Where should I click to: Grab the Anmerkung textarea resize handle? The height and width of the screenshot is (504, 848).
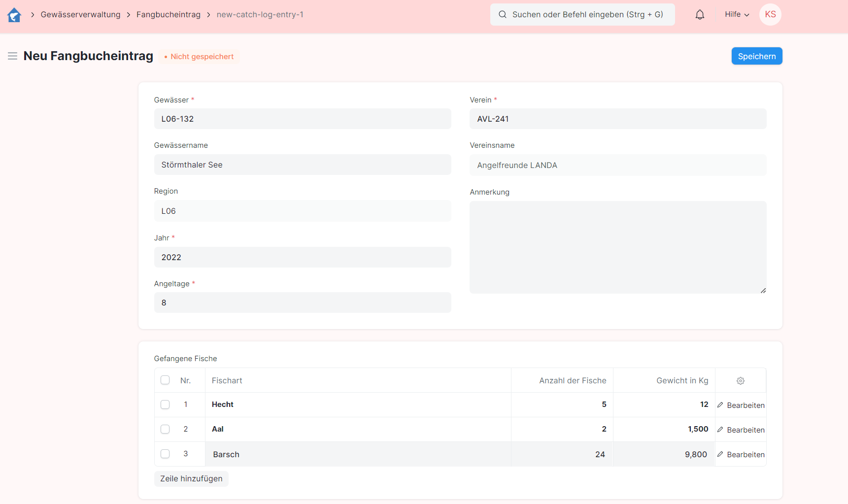point(763,291)
